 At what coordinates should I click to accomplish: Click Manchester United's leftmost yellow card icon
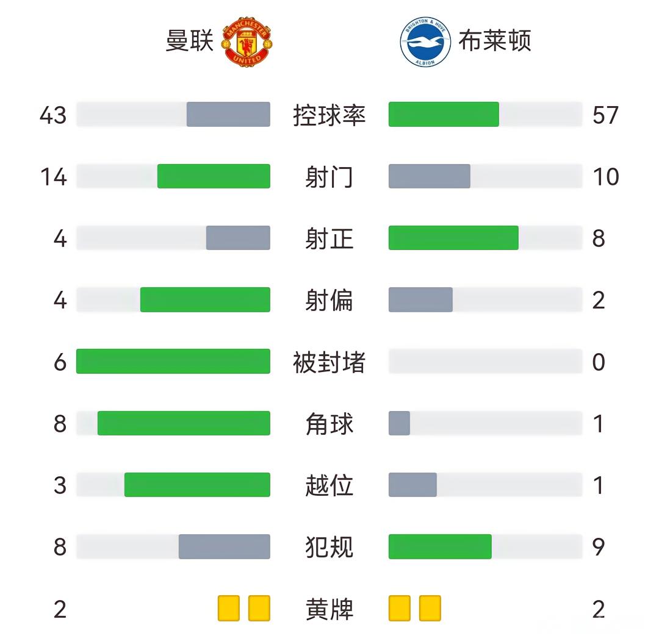coord(229,608)
